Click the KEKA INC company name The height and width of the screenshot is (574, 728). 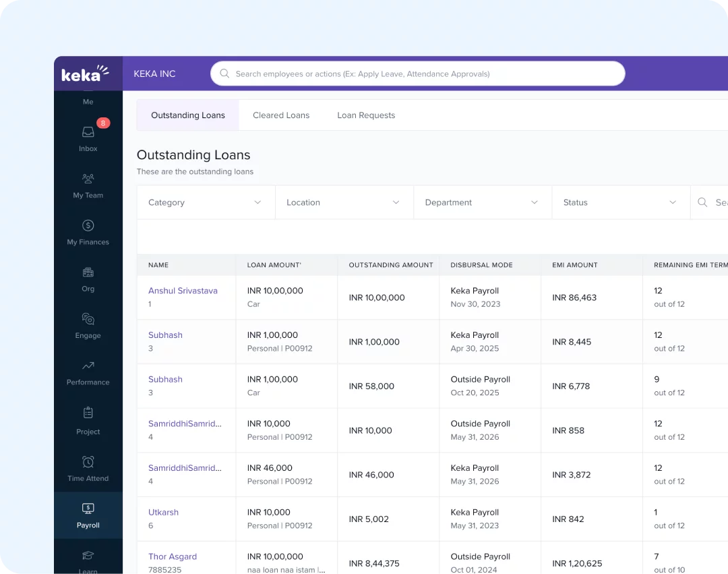tap(154, 74)
